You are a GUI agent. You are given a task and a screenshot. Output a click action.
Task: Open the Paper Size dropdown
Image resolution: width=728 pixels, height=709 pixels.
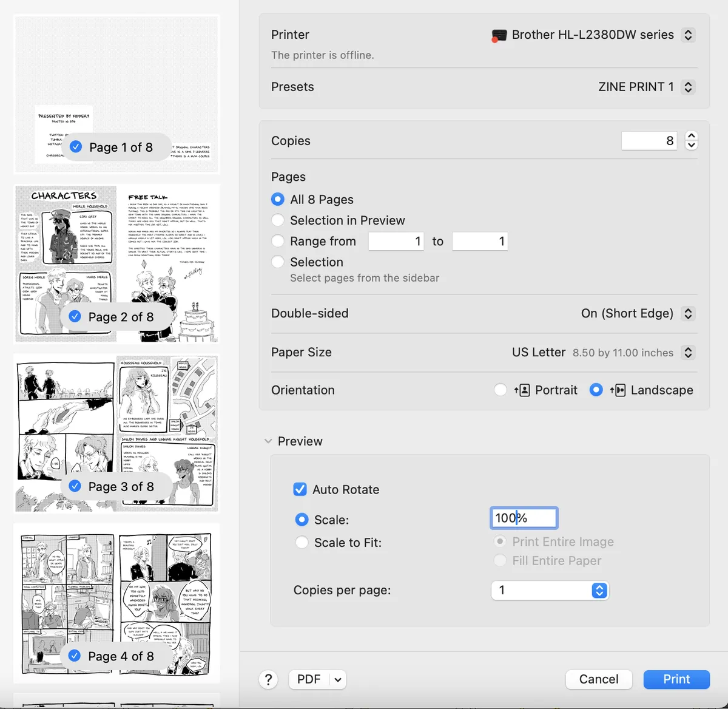(688, 352)
